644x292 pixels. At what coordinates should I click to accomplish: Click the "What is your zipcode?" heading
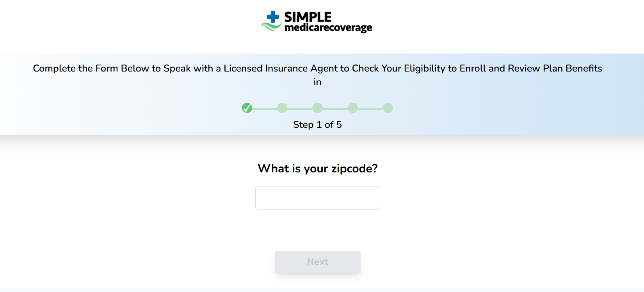coord(317,168)
